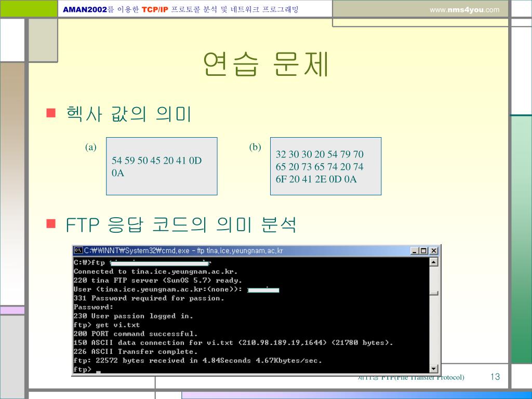This screenshot has height=399, width=532.
Task: Click hex line 32 30 30 20 54 79 70
Action: click(x=320, y=154)
